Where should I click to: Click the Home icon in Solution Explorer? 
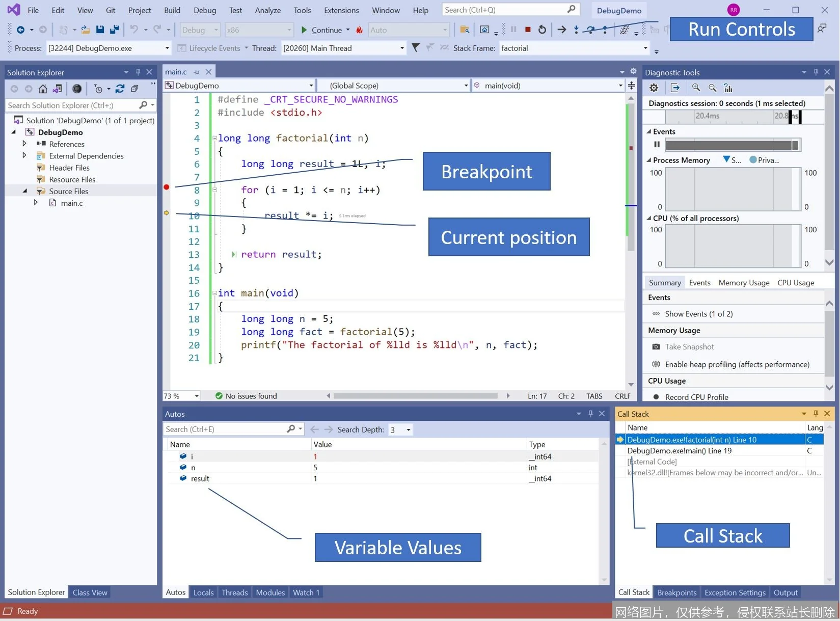tap(43, 89)
